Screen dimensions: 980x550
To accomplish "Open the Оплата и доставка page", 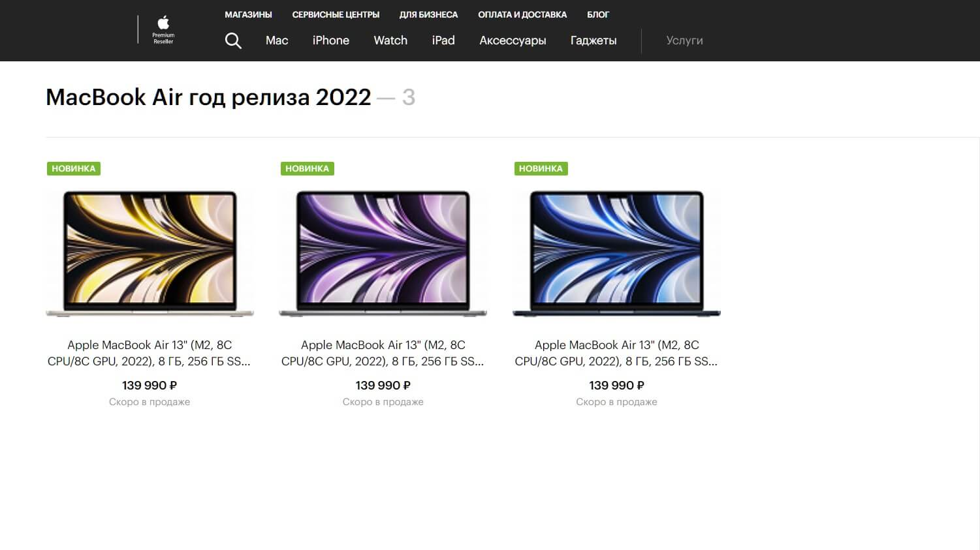I will [x=522, y=14].
